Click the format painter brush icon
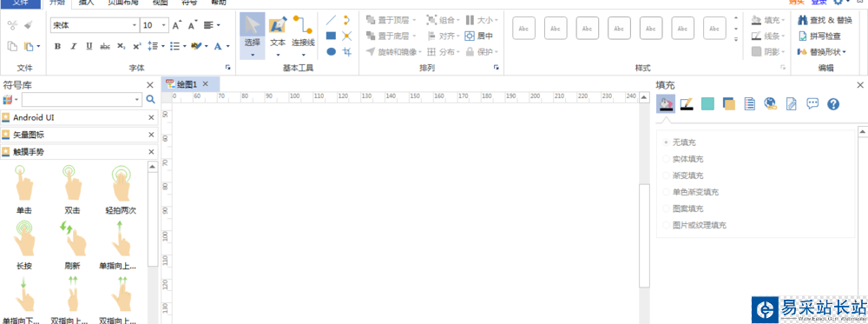The height and width of the screenshot is (324, 868). [x=29, y=25]
